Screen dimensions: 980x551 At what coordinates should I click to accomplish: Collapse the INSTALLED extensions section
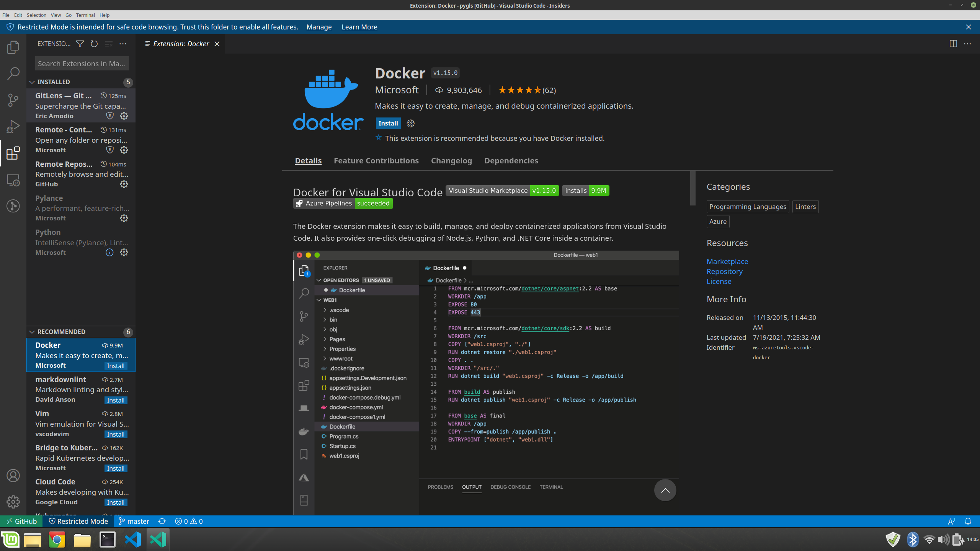click(x=32, y=82)
